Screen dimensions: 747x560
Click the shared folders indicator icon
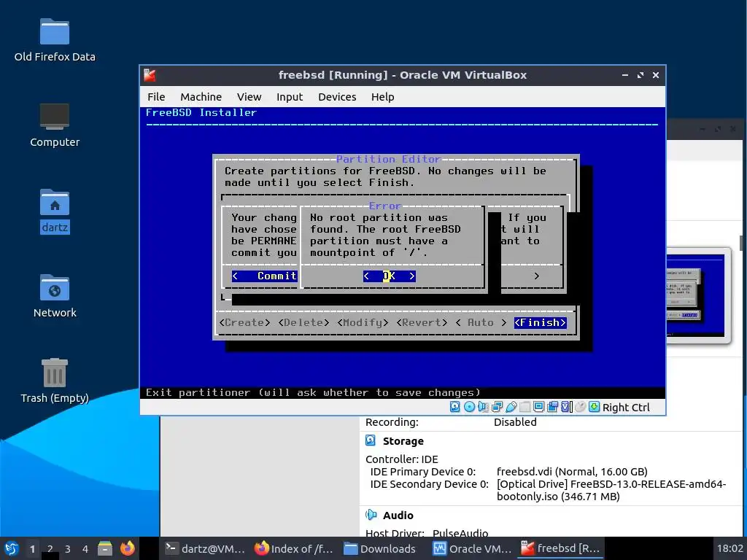tap(525, 407)
